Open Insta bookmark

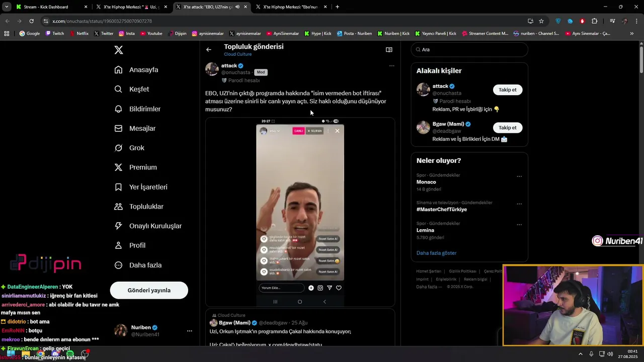[x=126, y=34]
